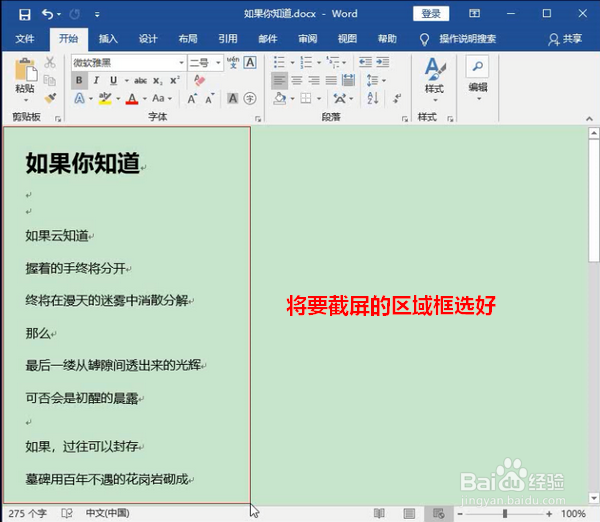The height and width of the screenshot is (522, 600).
Task: Clear all formatting with eraser icon
Action: (x=199, y=80)
